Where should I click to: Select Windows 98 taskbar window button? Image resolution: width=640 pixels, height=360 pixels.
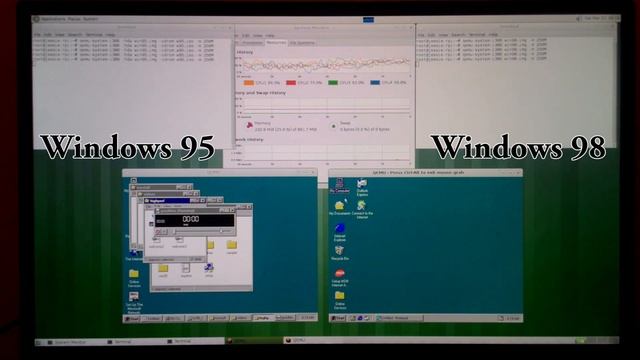399,318
